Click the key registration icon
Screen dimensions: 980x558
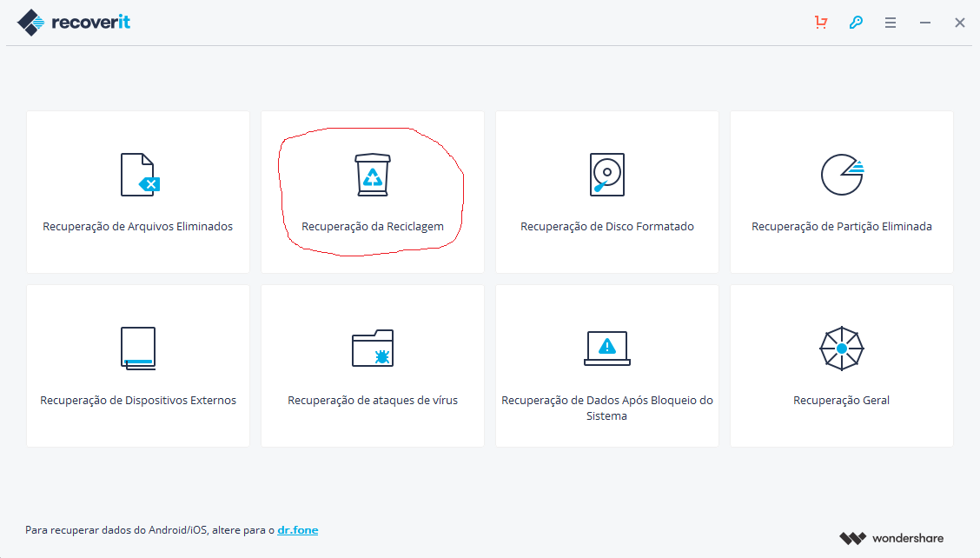click(856, 23)
